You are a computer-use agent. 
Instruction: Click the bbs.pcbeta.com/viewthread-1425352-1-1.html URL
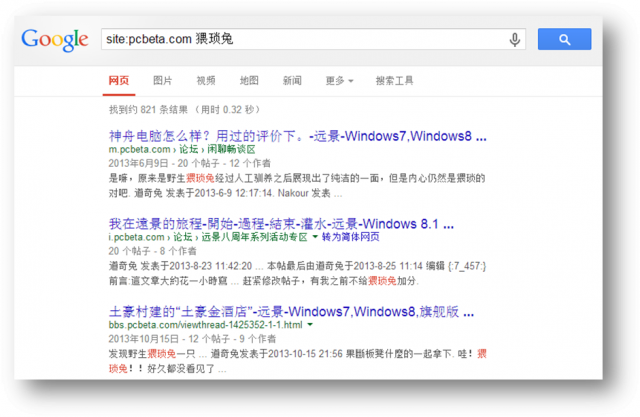[x=206, y=325]
